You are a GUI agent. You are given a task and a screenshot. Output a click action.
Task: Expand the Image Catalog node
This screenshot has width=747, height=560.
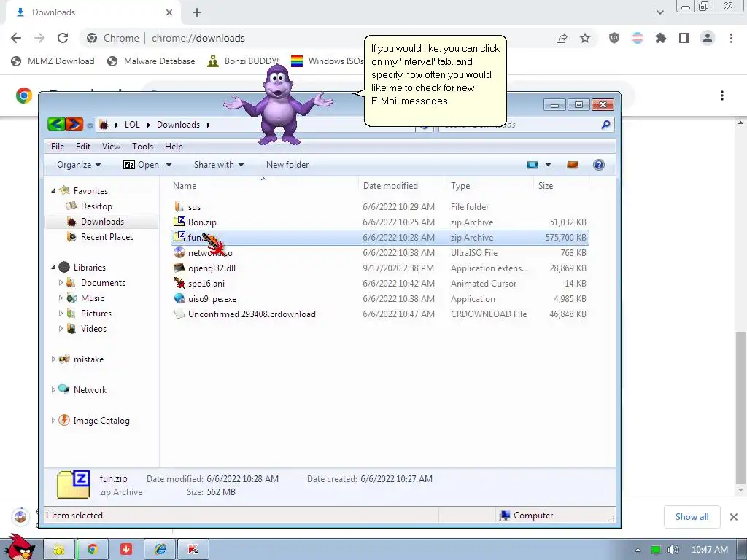[53, 421]
